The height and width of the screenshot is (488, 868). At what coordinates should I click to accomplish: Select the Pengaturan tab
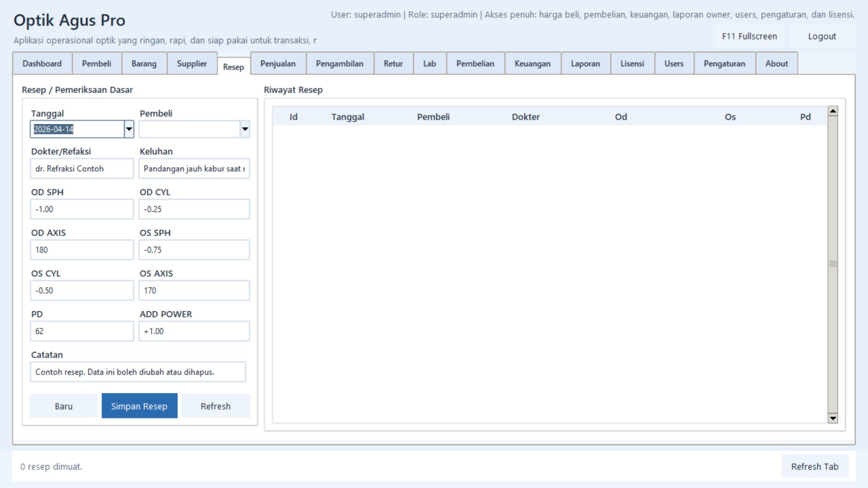pyautogui.click(x=724, y=64)
